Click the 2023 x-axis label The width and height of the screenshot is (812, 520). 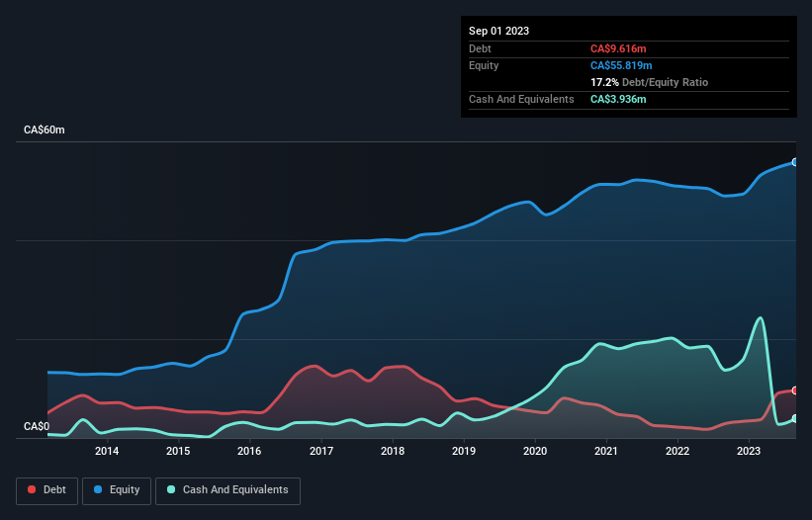749,451
